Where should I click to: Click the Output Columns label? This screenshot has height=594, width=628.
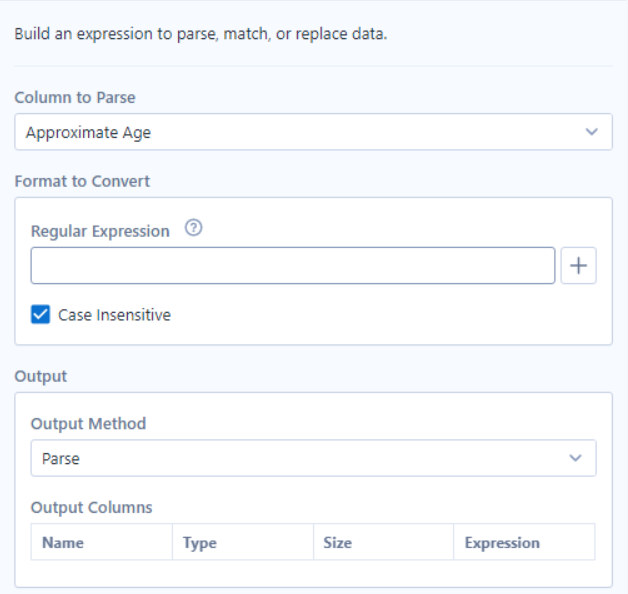[92, 507]
